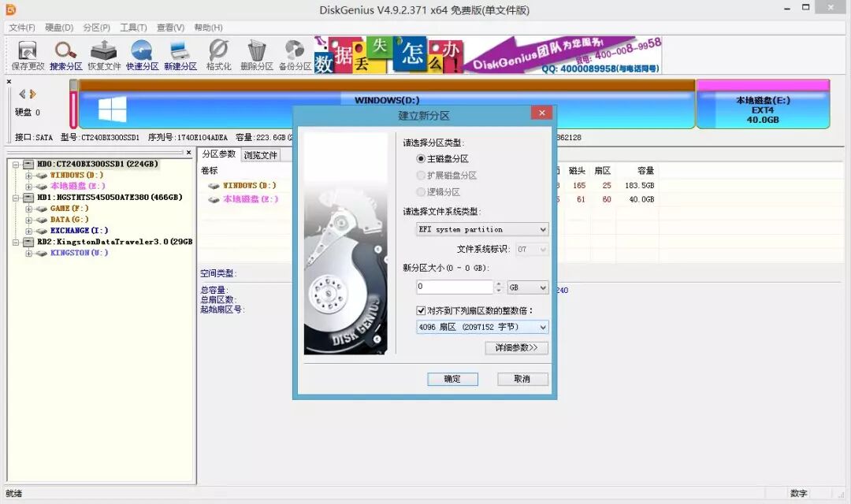Click the 40.0GB capacity cell
Viewport: 851px width, 504px height.
point(641,200)
